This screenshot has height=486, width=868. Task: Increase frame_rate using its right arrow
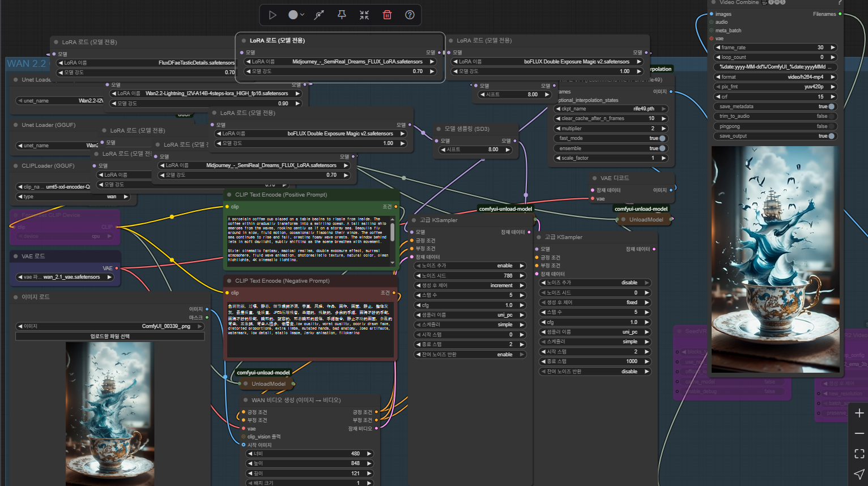click(x=832, y=48)
